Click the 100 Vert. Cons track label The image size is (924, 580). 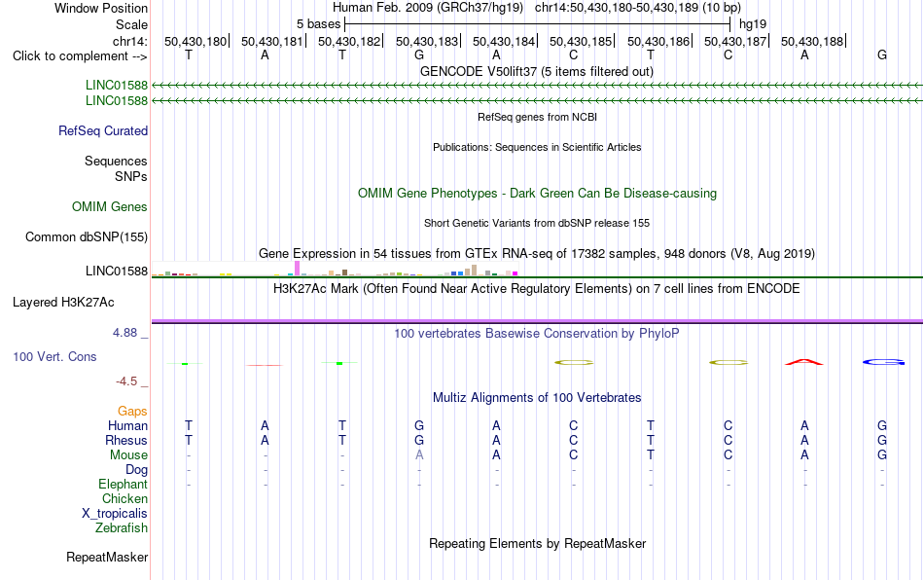pyautogui.click(x=54, y=356)
